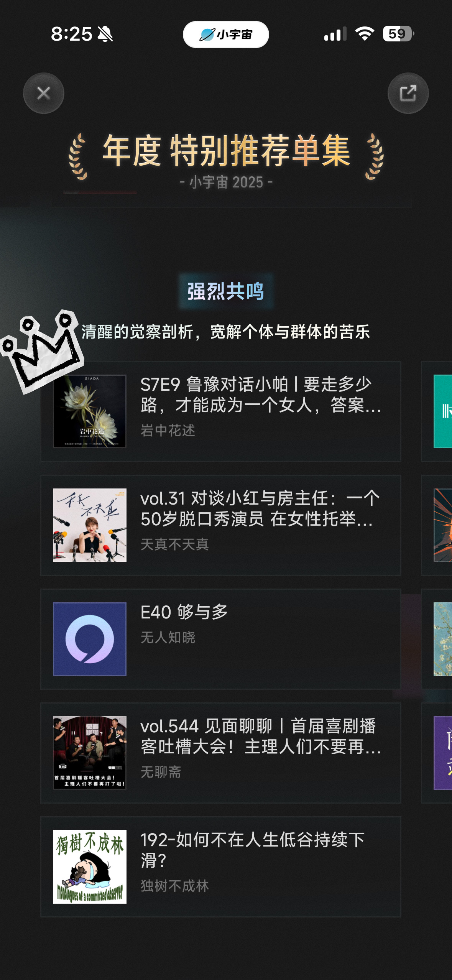
Task: Tap the paper crown sticker icon
Action: pyautogui.click(x=42, y=351)
